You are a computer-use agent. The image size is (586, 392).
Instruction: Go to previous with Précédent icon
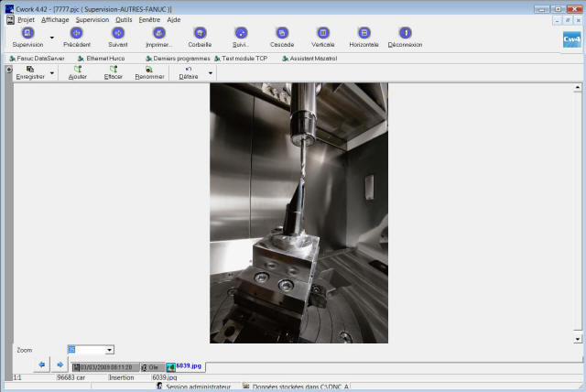click(77, 33)
